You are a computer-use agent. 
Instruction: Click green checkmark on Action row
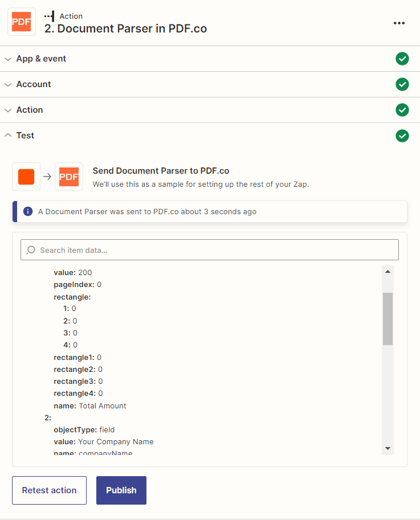(x=402, y=110)
